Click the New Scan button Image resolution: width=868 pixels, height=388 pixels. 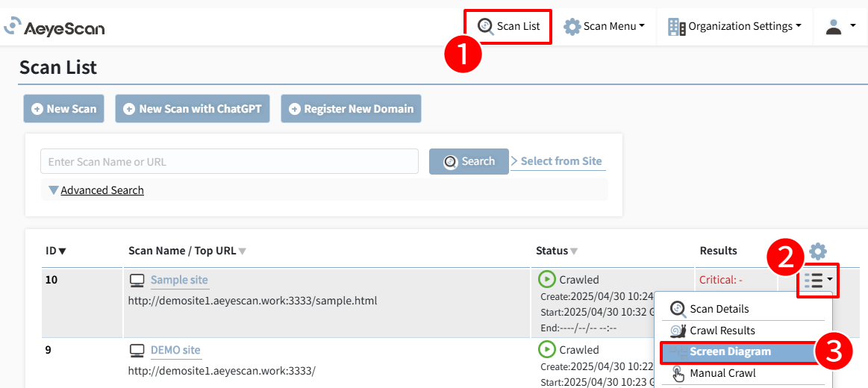(63, 109)
